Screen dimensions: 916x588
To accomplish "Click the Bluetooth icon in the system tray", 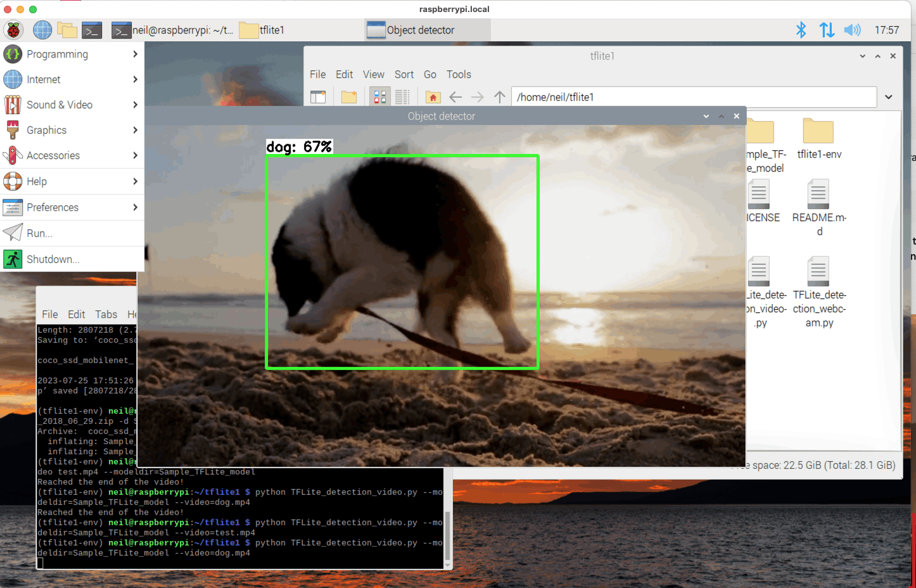I will 801,30.
